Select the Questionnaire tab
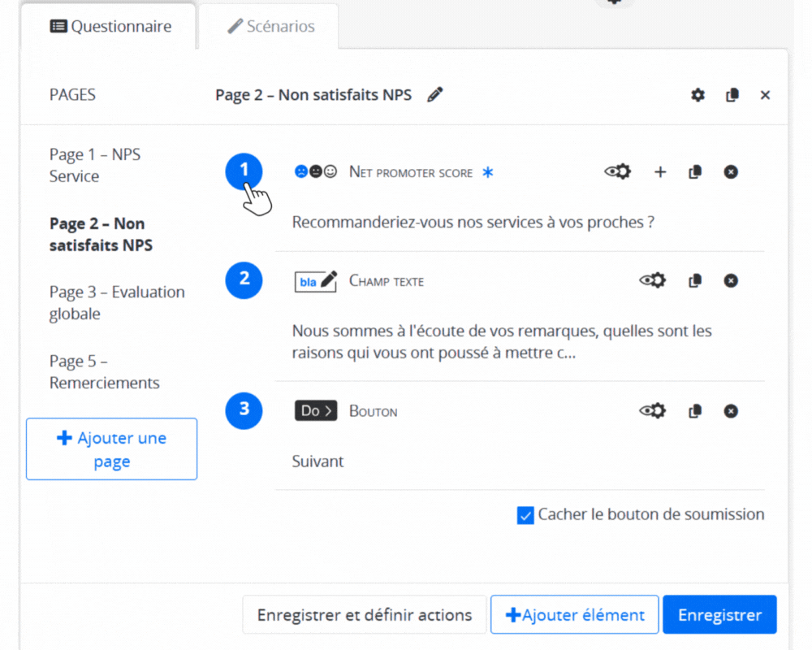Viewport: 812px width, 650px height. (110, 26)
